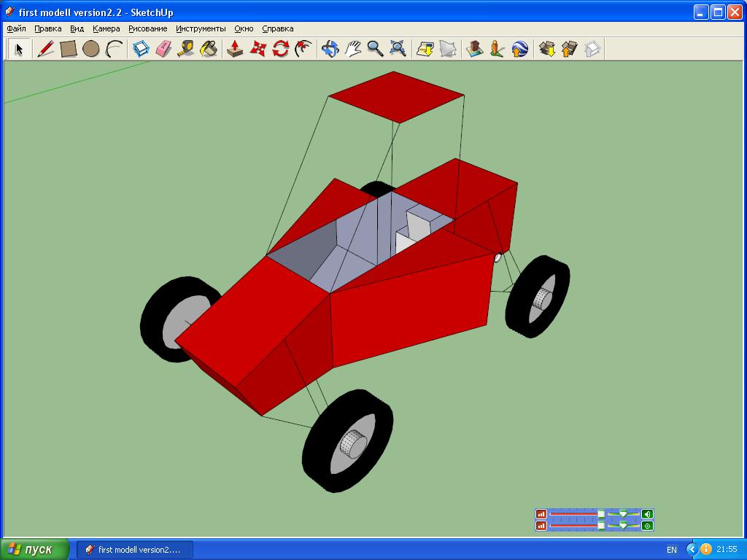The image size is (747, 560).
Task: Click the Zoom Extents tool
Action: 398,49
